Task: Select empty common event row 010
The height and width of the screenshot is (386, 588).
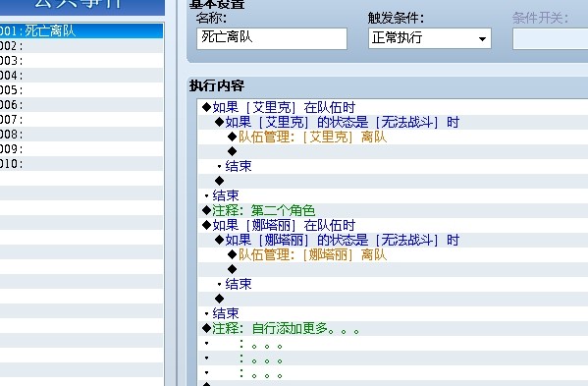Action: coord(81,164)
